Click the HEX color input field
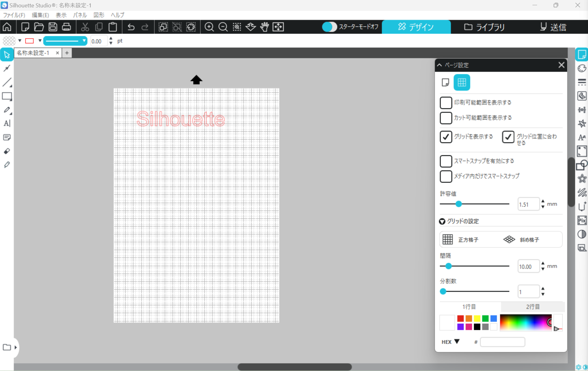 pyautogui.click(x=502, y=342)
